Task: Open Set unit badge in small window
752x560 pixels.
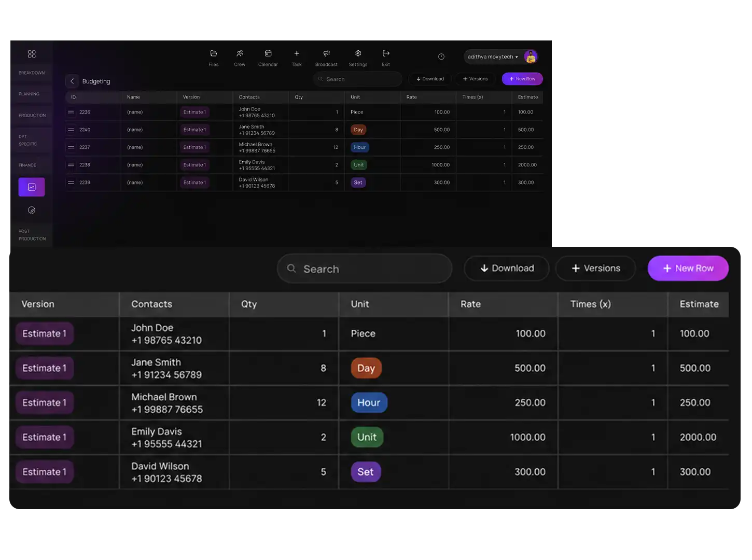Action: (x=358, y=183)
